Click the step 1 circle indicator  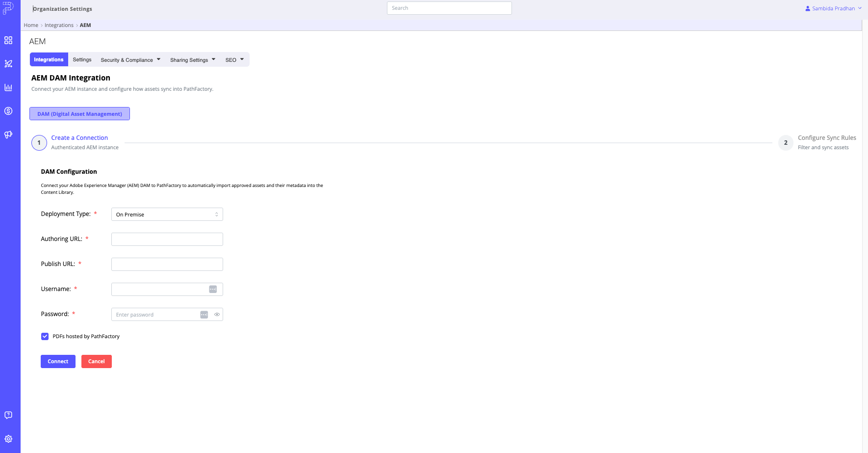coord(39,143)
